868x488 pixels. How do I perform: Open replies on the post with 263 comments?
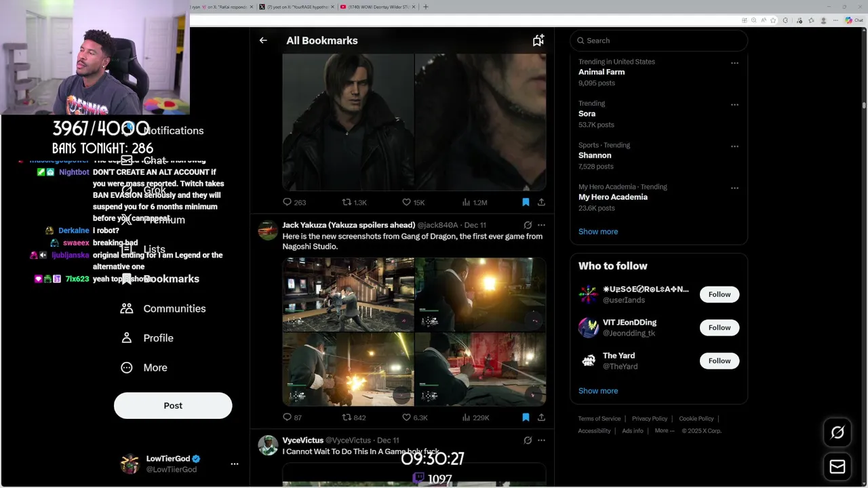point(294,202)
